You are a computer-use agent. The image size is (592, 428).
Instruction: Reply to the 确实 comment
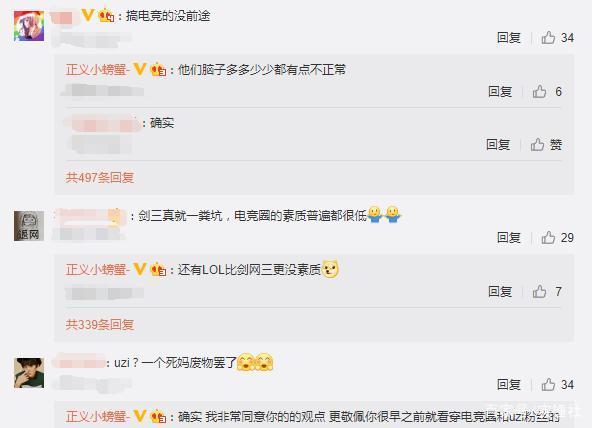coord(498,145)
